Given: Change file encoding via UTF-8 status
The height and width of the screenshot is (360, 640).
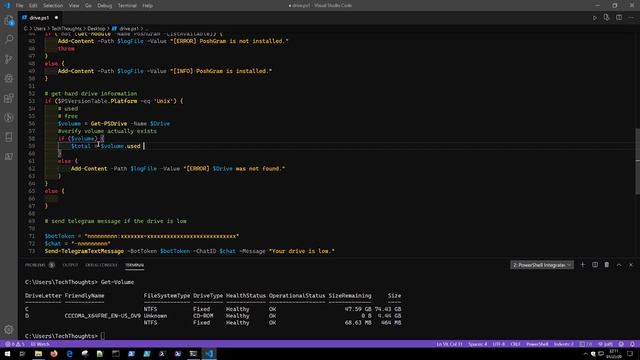Looking at the screenshot, I should point(499,344).
